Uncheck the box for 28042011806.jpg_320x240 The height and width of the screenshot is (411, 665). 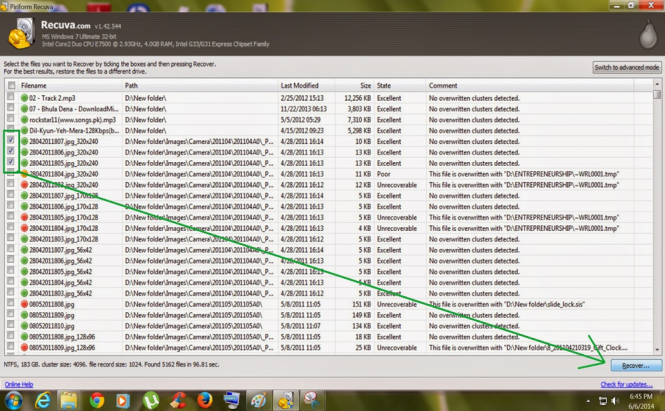coord(11,151)
